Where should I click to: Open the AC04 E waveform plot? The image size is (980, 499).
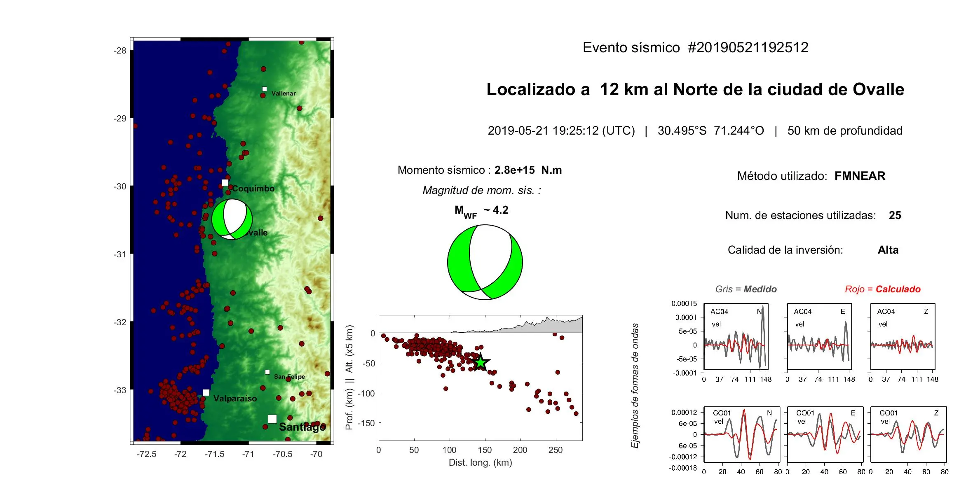[x=819, y=337]
